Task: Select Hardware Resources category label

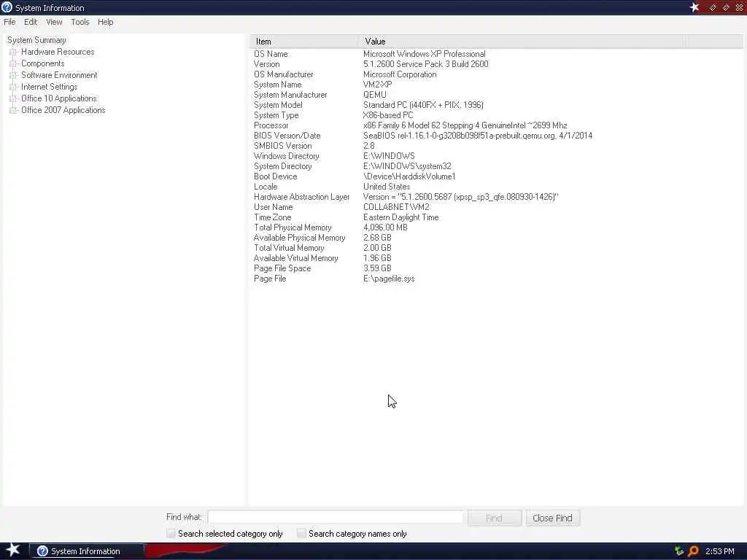Action: coord(58,52)
